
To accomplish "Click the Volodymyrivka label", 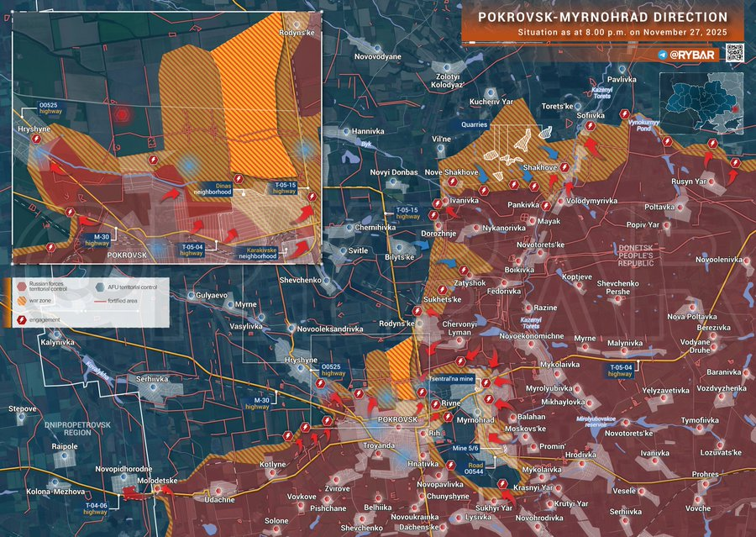I will coord(591,201).
